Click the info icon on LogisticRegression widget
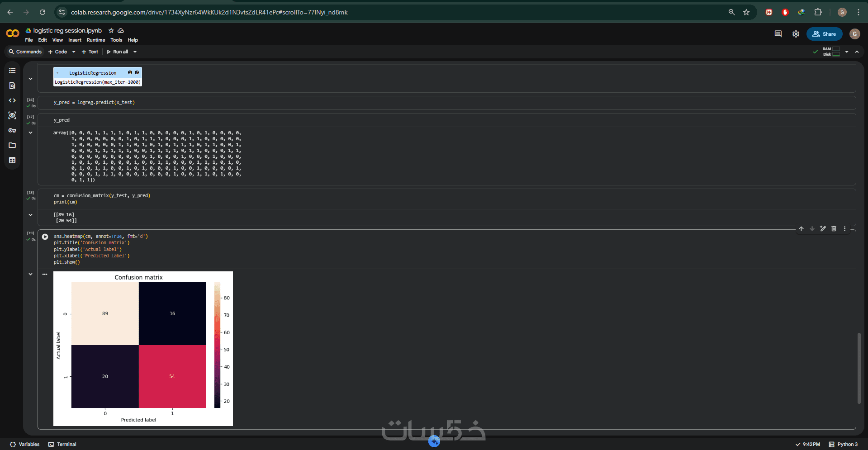Screen dimensions: 868x450 [x=130, y=72]
